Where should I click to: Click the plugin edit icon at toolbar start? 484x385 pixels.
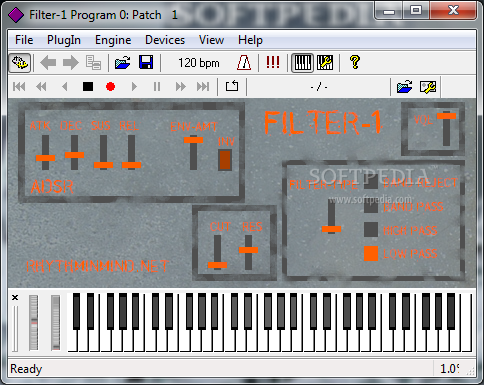tap(20, 63)
